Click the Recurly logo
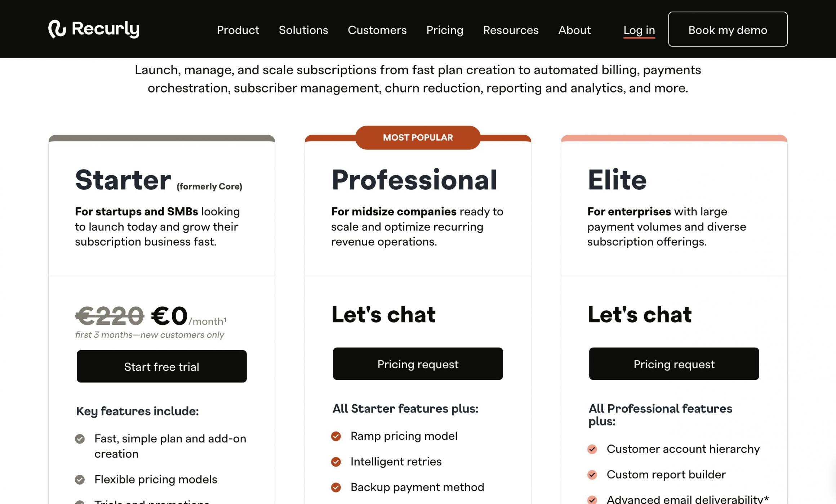 pyautogui.click(x=94, y=29)
